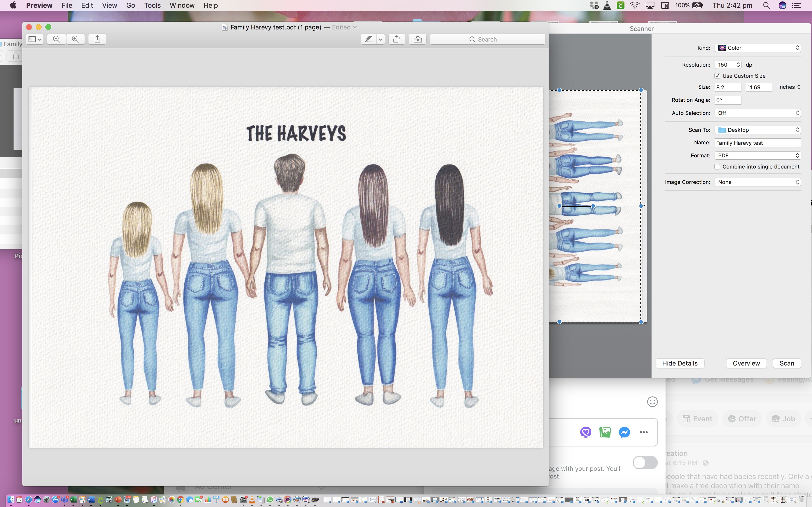Open the Image Correction dropdown

tap(758, 182)
